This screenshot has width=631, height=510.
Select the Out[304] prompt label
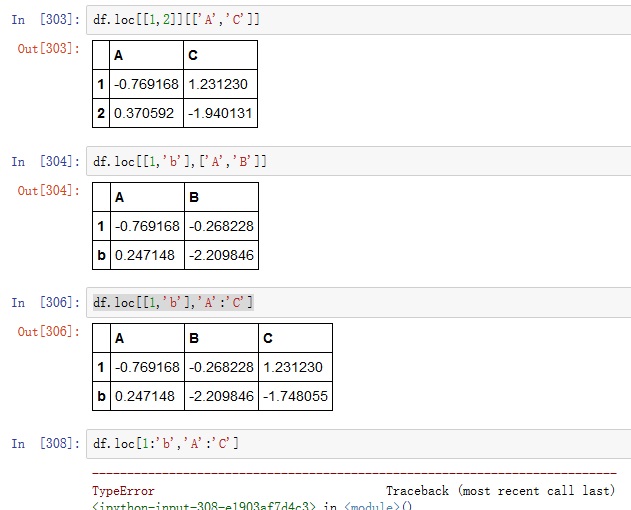[49, 191]
